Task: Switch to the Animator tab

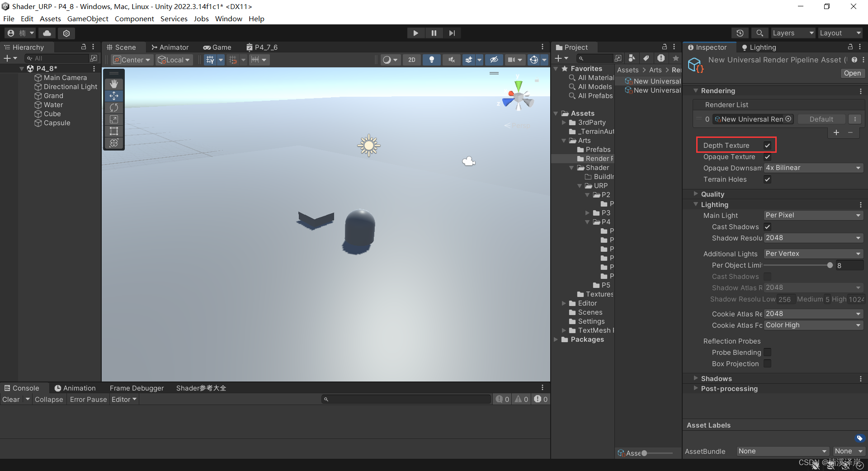Action: tap(170, 47)
